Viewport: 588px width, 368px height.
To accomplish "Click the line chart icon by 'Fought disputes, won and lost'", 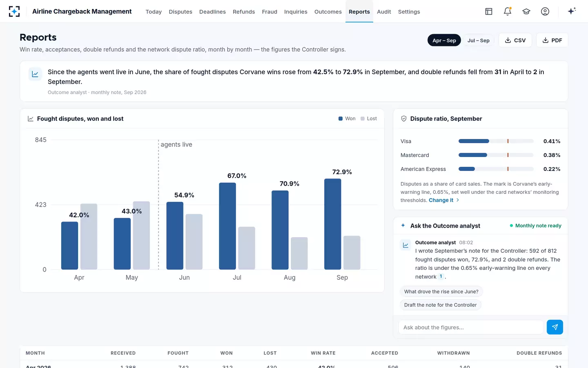I will click(x=31, y=119).
